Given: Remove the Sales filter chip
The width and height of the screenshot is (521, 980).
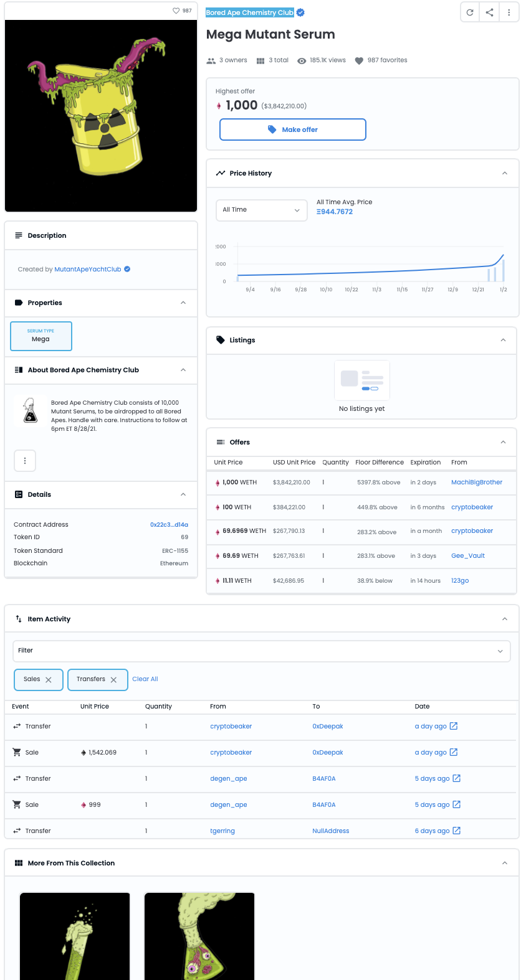Looking at the screenshot, I should point(49,680).
